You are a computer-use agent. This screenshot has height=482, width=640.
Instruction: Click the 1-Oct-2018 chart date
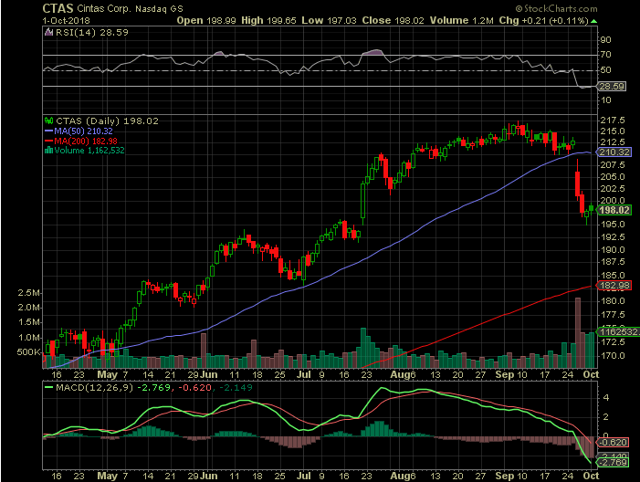(x=66, y=20)
